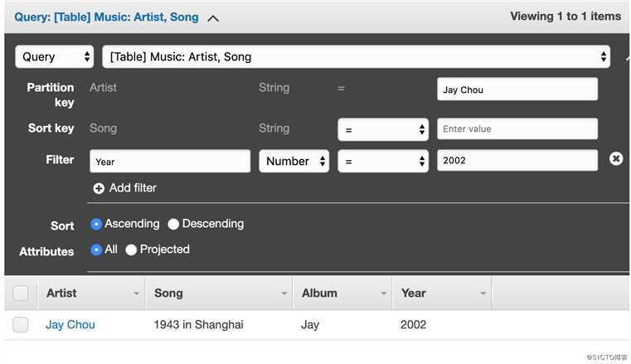Click the Add filter link

133,188
